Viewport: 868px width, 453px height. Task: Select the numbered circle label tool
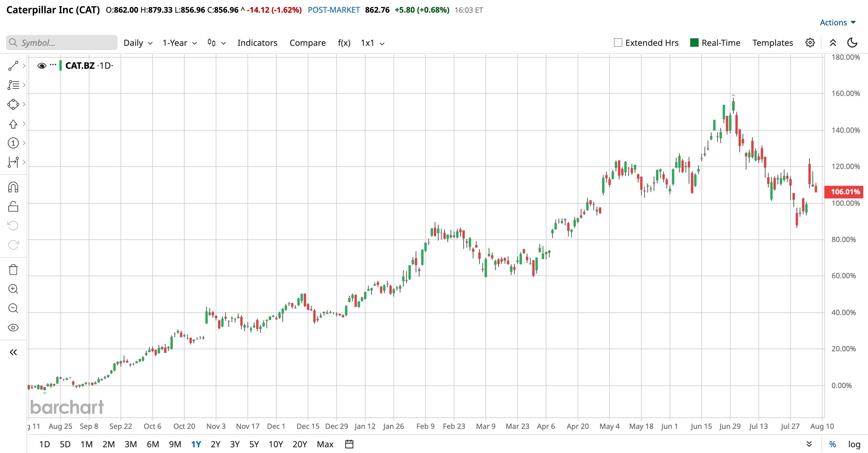13,143
